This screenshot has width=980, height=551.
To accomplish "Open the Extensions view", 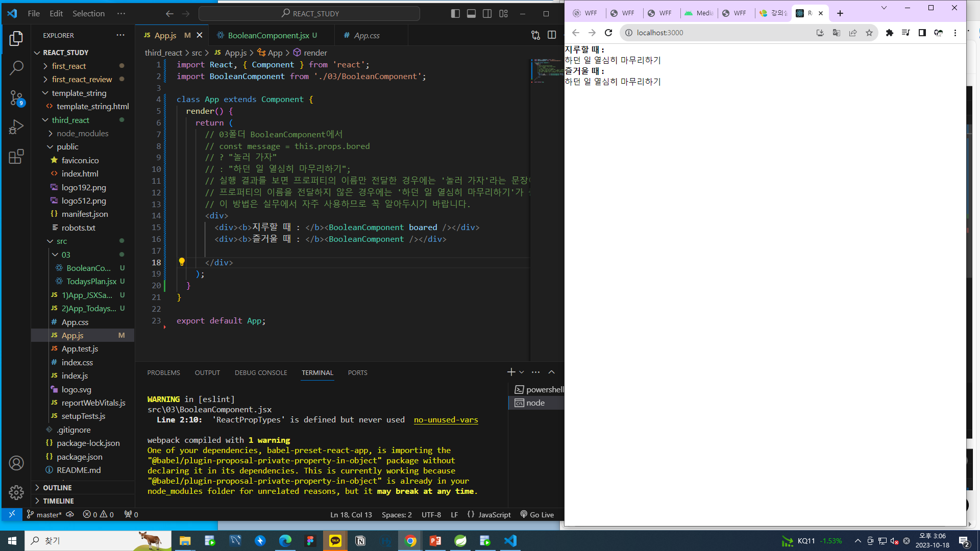I will click(x=16, y=156).
